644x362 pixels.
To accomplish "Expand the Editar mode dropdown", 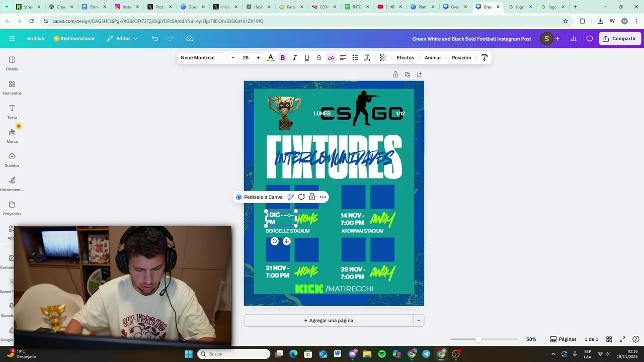I will tap(122, 39).
